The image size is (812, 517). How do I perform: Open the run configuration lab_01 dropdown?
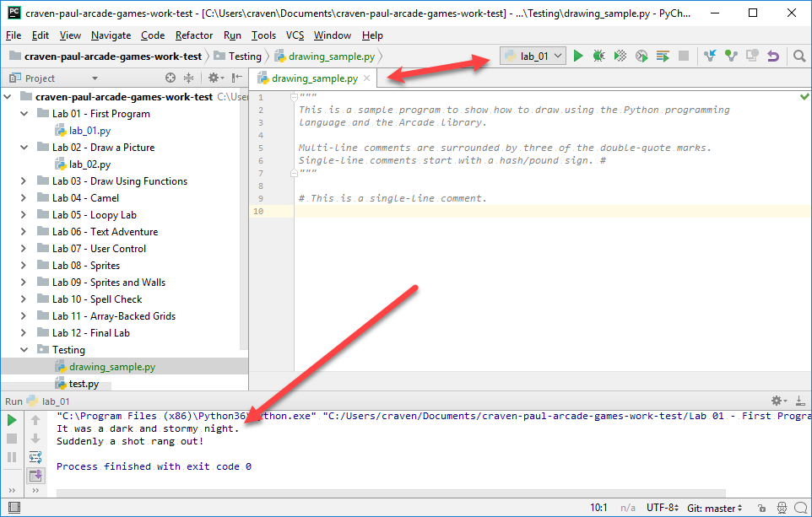pyautogui.click(x=533, y=56)
